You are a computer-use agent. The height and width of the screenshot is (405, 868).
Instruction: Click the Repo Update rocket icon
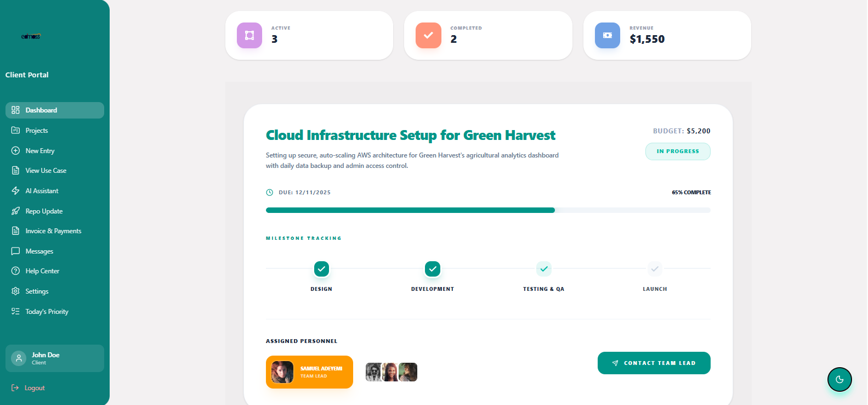(15, 211)
